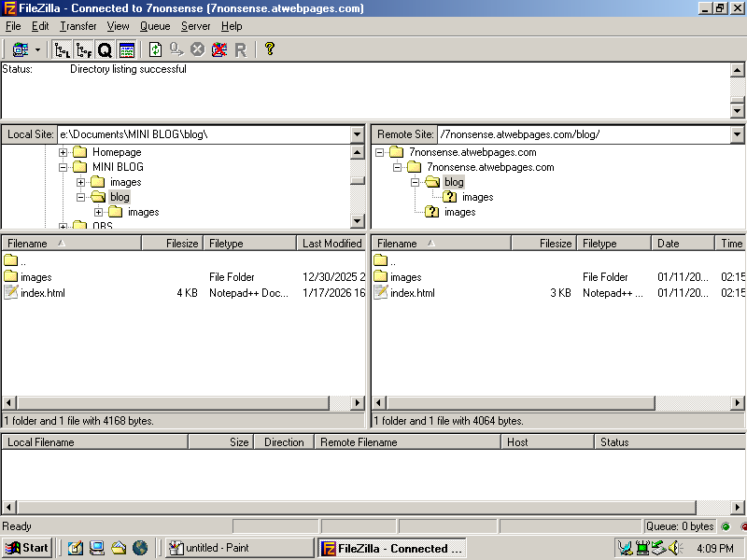Open the Site Manager toolbar icon

[x=20, y=49]
